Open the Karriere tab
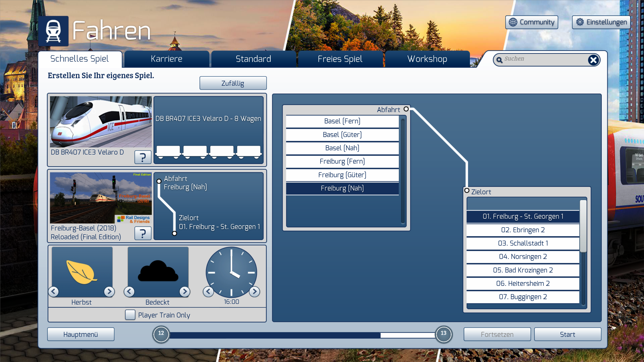 [167, 59]
